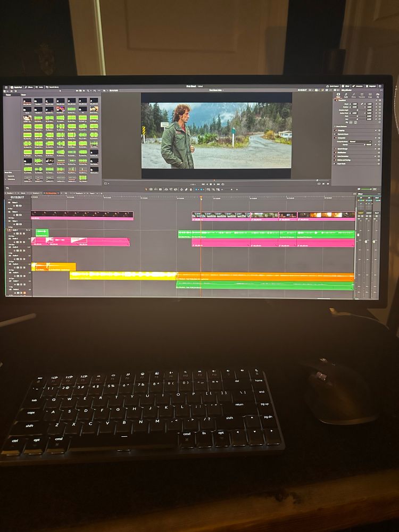Screen dimensions: 399x532
Task: Toggle the Media Pool panel button
Action: pos(16,87)
